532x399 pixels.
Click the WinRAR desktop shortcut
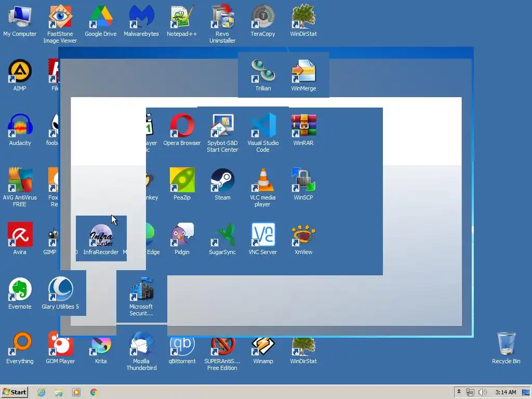(x=303, y=129)
